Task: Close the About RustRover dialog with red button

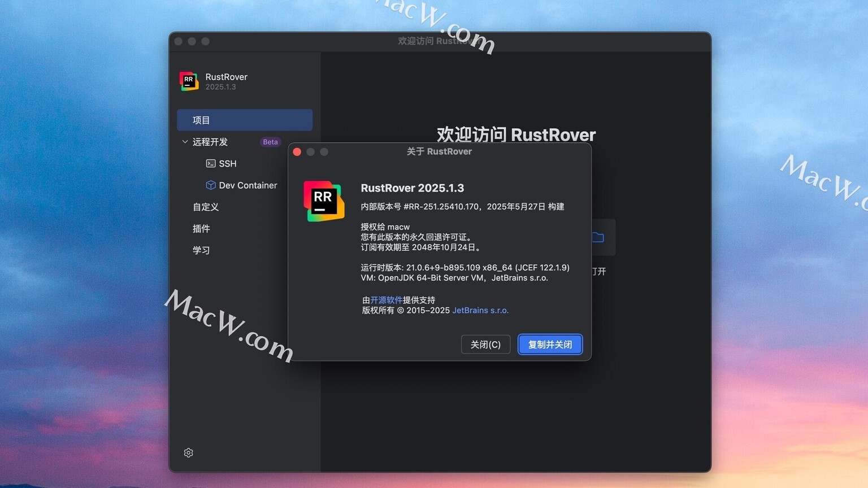Action: point(297,152)
